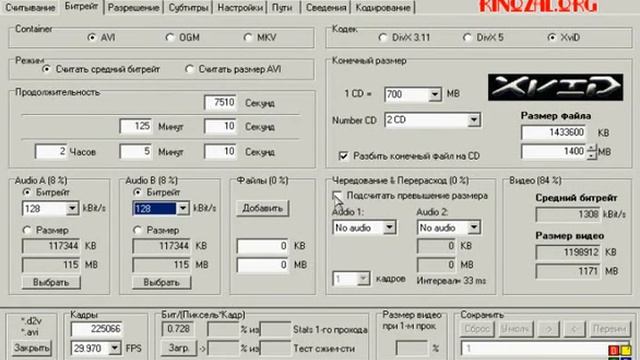Screen dimensions: 640x360
Task: Choose the MKV container option
Action: [x=260, y=38]
